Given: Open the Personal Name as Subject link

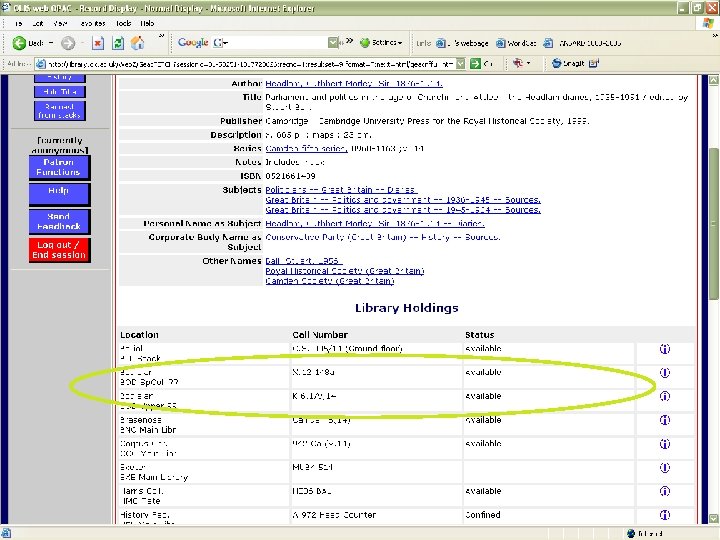Looking at the screenshot, I should [x=375, y=224].
